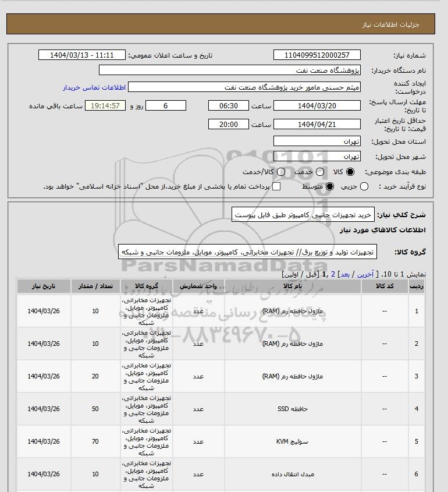Screen dimensions: 448x492
Task: Click the تاریخ نیاز column header
Action: (44, 286)
